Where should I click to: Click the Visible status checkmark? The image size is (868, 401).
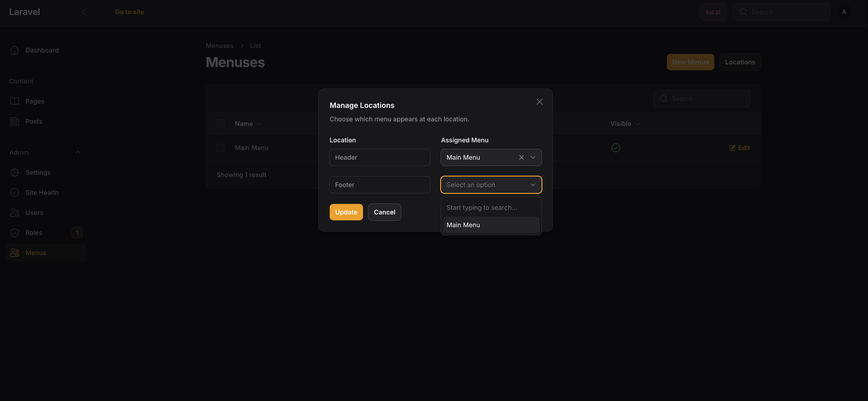[x=616, y=148]
